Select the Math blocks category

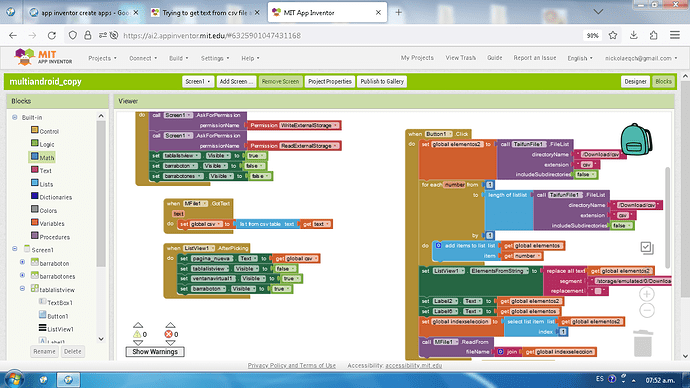pos(43,157)
